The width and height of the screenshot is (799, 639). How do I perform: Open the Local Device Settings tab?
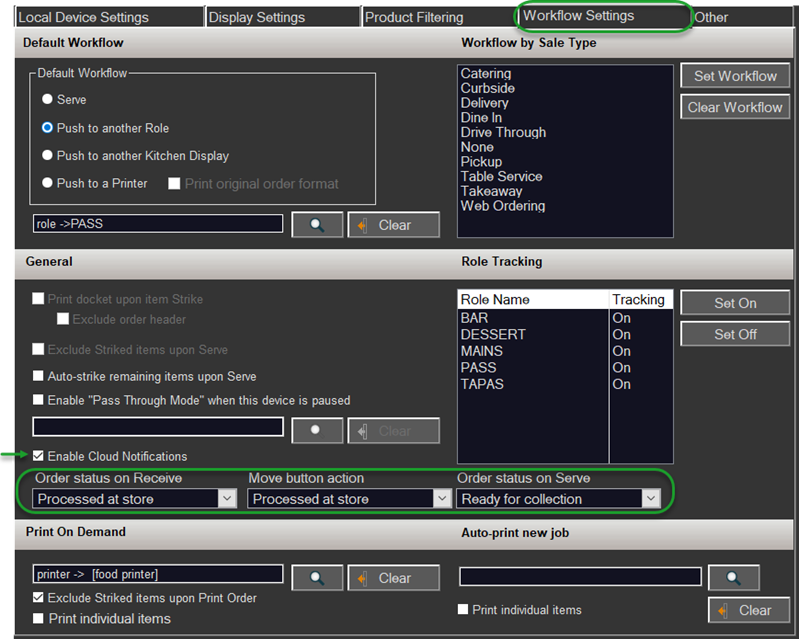109,17
